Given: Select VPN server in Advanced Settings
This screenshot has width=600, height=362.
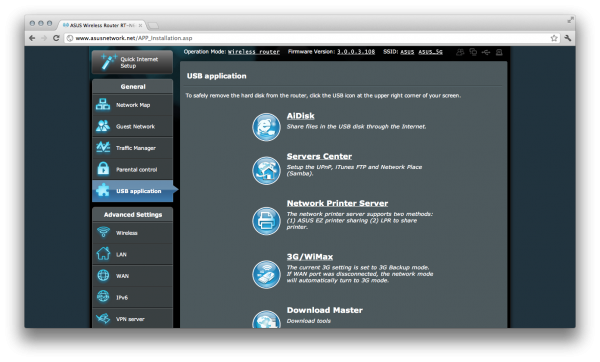Looking at the screenshot, I should pyautogui.click(x=132, y=318).
